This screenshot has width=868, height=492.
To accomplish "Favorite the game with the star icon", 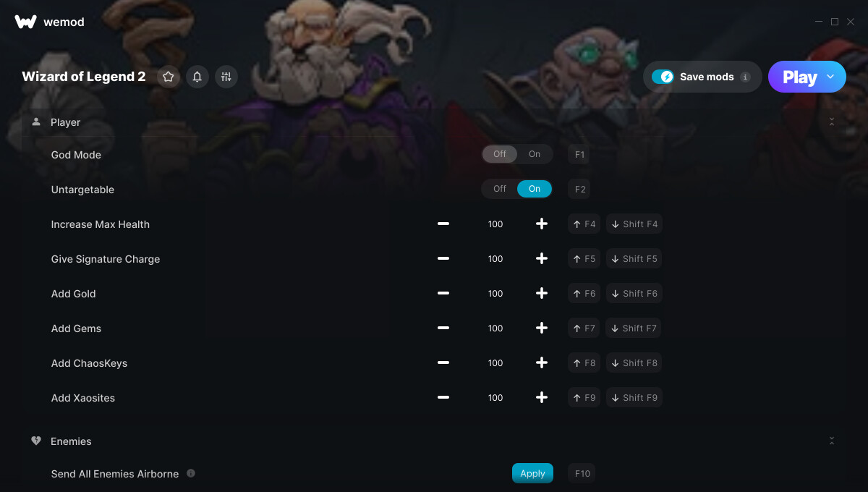I will click(x=169, y=77).
